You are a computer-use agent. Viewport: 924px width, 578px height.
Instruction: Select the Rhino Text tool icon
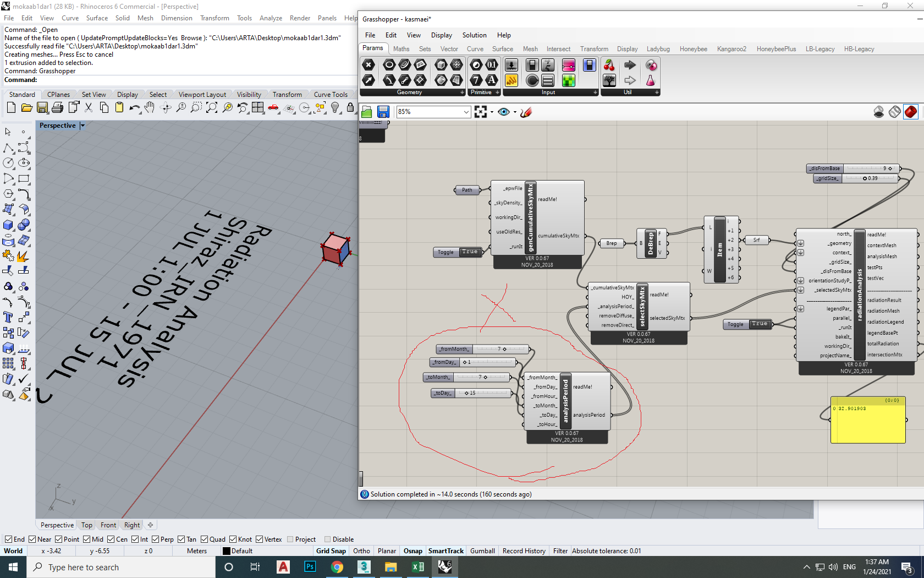coord(8,318)
